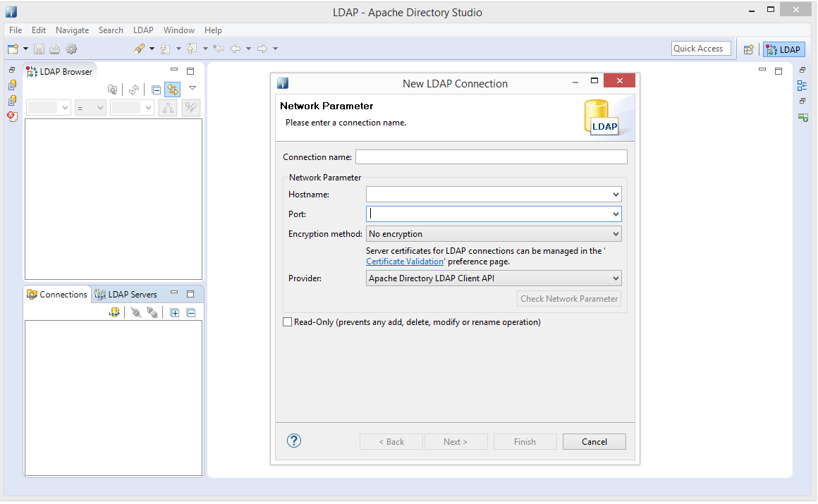This screenshot has width=818, height=504.
Task: Click the New wizard icon in main toolbar
Action: 13,49
